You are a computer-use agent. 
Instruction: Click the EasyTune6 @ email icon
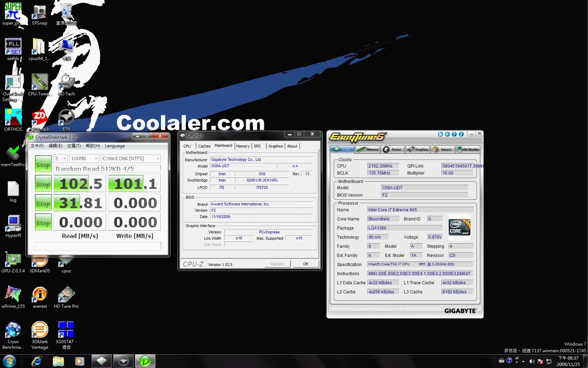click(447, 134)
